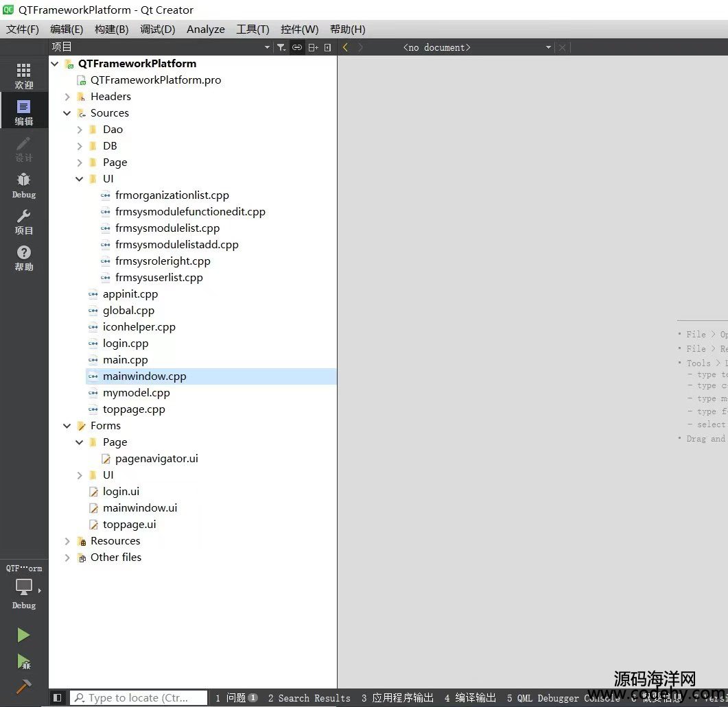Select frmsysmodulefunctionedit.cpp file
The image size is (728, 707).
coord(190,212)
